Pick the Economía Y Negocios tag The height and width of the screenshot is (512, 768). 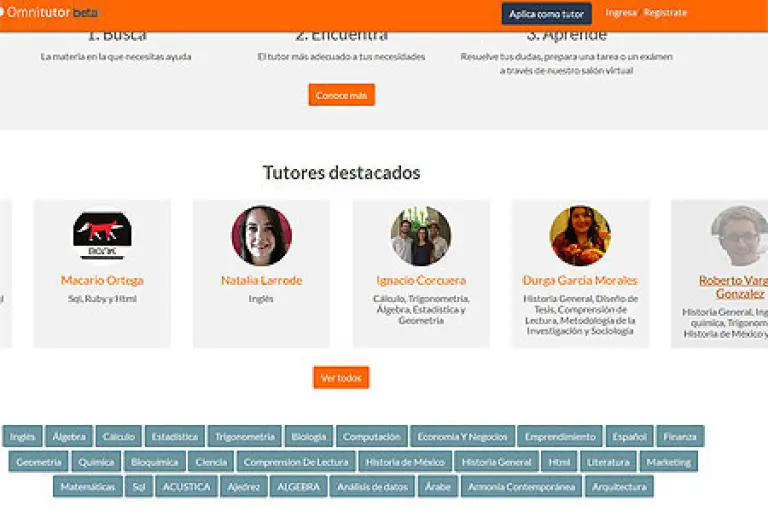tap(463, 437)
